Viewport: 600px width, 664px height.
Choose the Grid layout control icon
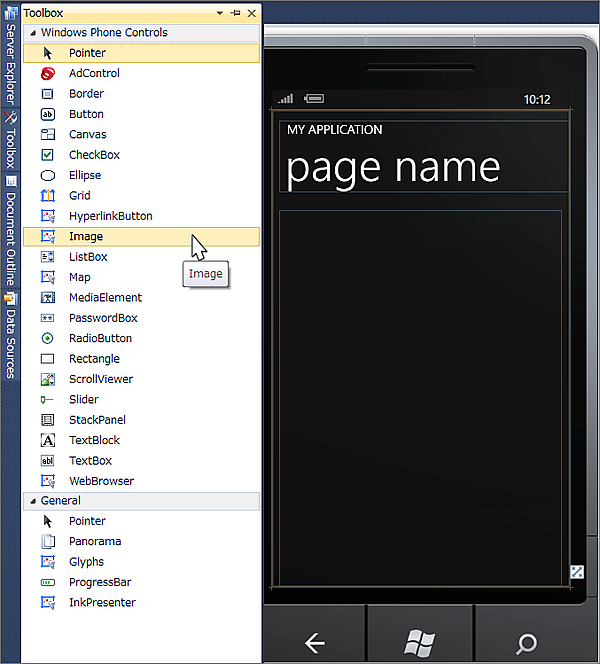[47, 196]
